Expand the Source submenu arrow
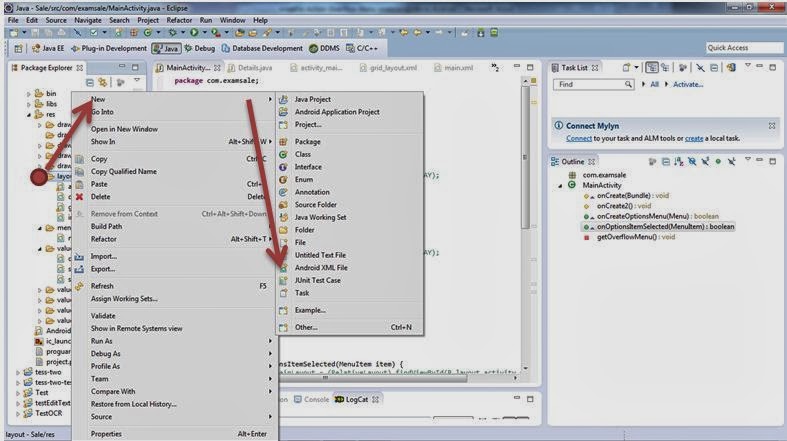 (x=270, y=417)
